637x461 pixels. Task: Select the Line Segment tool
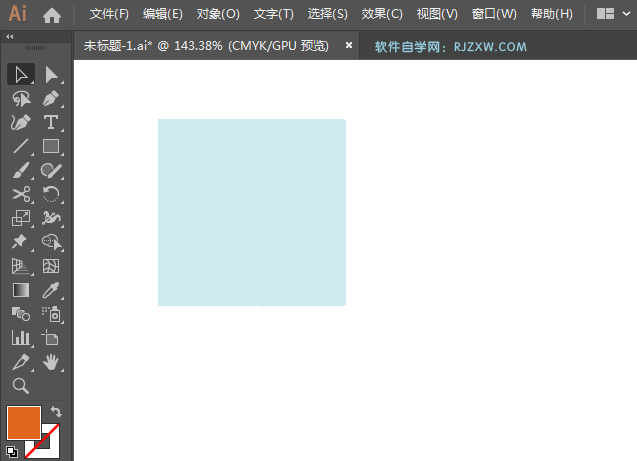click(21, 146)
